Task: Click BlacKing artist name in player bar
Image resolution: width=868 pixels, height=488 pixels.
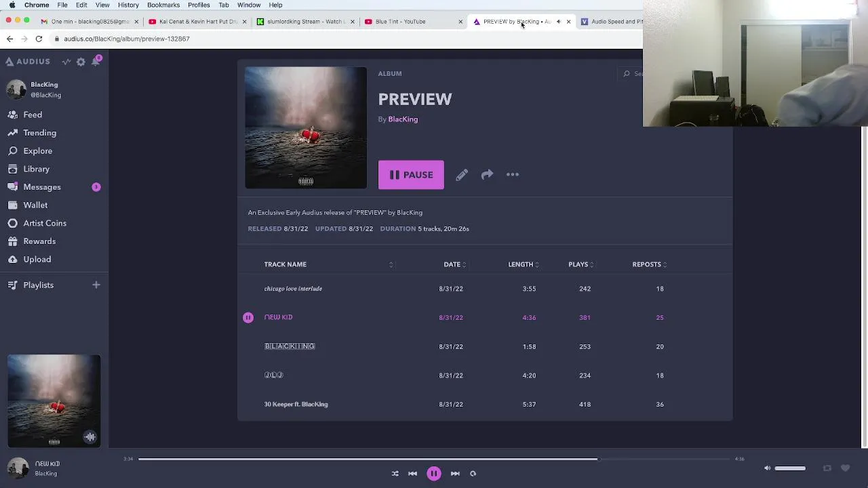Action: click(46, 474)
